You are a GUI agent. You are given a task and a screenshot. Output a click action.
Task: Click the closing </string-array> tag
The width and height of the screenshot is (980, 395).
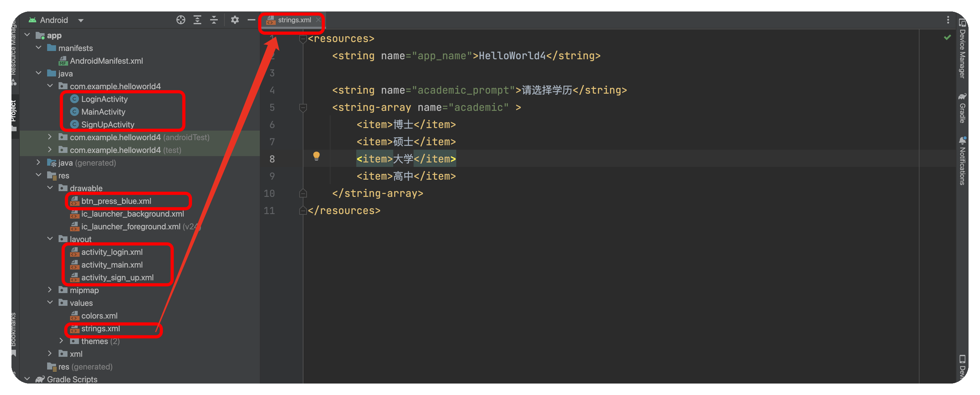tap(377, 193)
